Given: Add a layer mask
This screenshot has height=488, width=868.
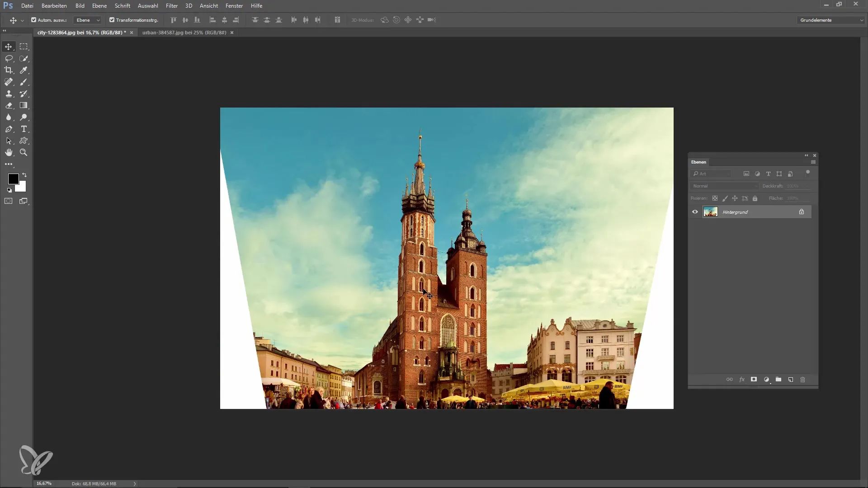Looking at the screenshot, I should [754, 380].
